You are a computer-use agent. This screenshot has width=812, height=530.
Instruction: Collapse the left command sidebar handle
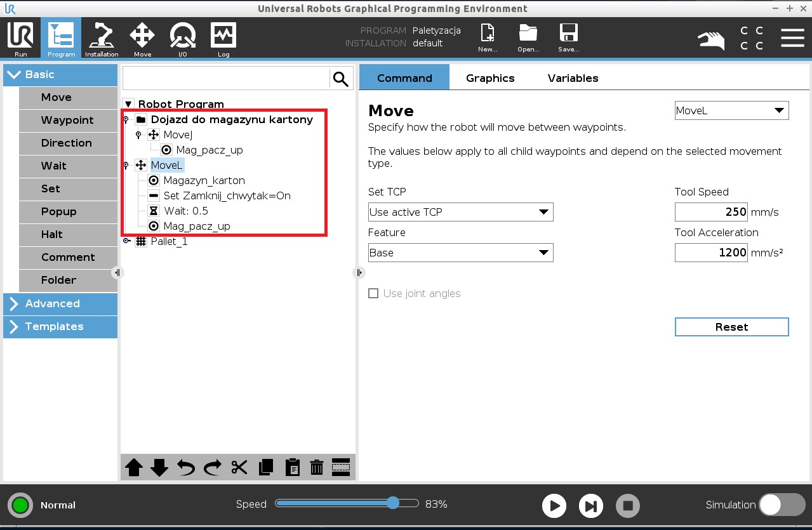tap(117, 272)
